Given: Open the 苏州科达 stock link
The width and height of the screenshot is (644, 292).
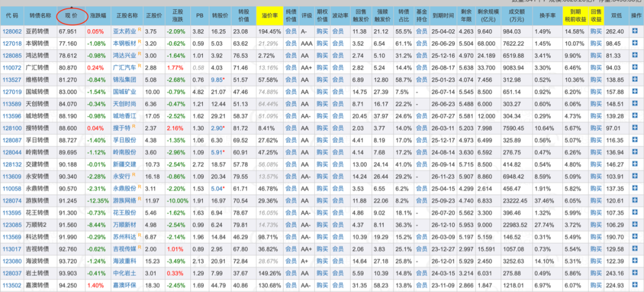Looking at the screenshot, I should 125,237.
